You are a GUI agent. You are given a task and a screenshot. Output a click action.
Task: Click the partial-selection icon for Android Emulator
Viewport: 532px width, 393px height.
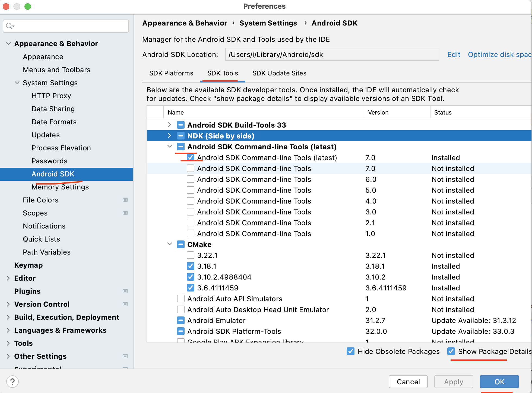click(x=181, y=321)
